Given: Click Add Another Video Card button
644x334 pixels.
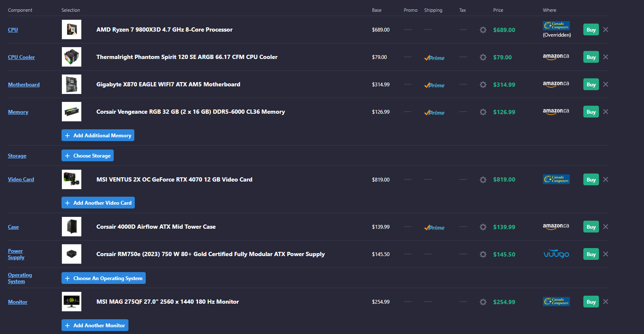Looking at the screenshot, I should click(98, 203).
